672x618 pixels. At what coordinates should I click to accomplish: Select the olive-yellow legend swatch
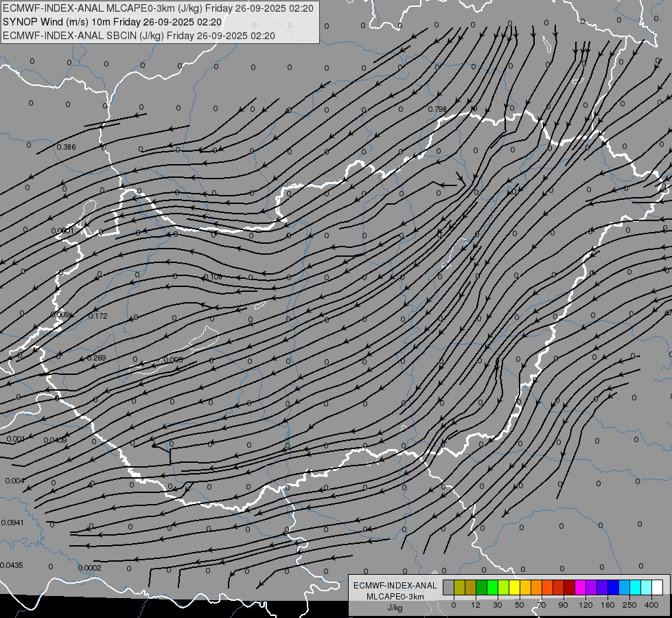459,587
